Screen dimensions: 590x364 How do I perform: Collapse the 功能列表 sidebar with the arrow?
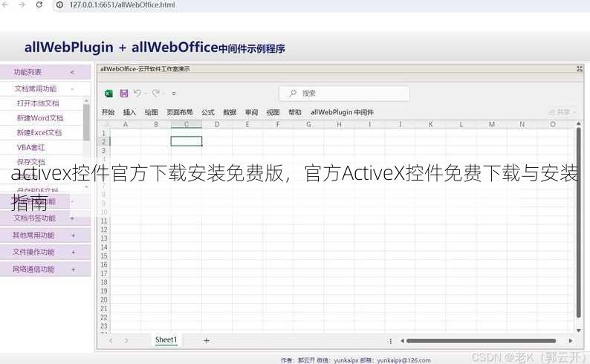click(x=73, y=72)
